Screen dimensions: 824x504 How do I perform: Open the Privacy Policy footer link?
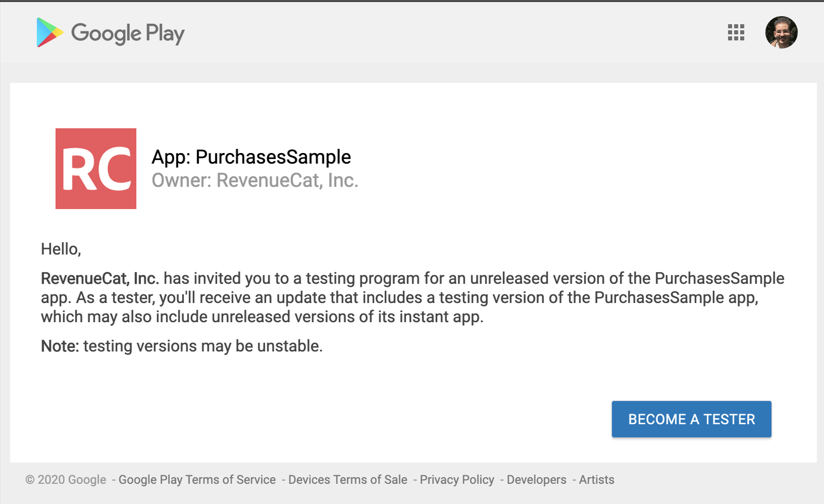[x=457, y=480]
